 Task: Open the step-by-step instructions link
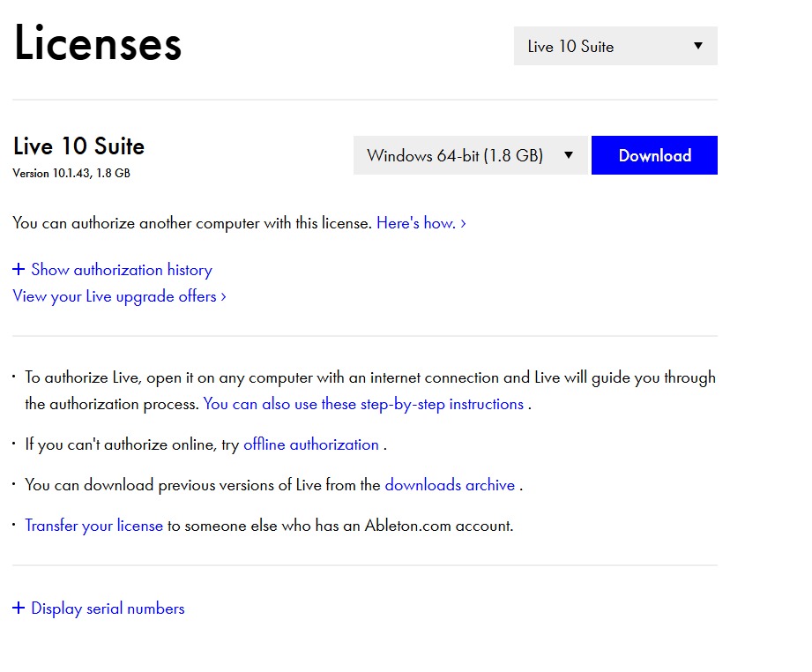363,404
